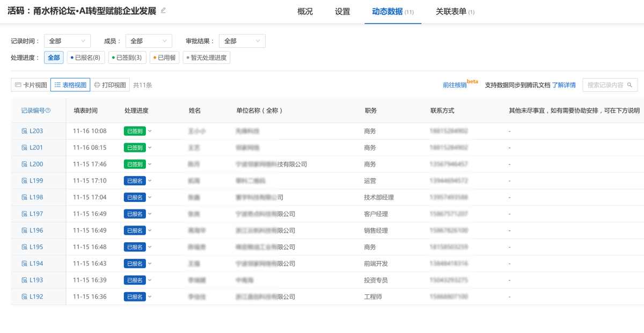Image resolution: width=644 pixels, height=333 pixels.
Task: Switch to 概况 tab
Action: click(305, 11)
